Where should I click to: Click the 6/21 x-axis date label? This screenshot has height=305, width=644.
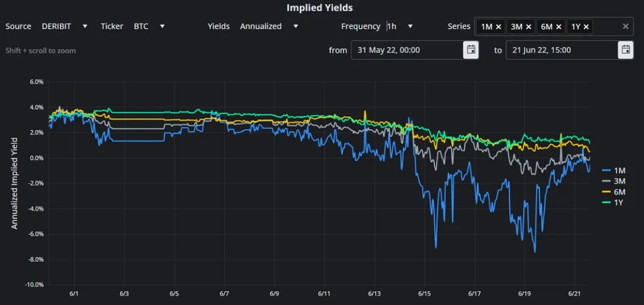[x=574, y=294]
